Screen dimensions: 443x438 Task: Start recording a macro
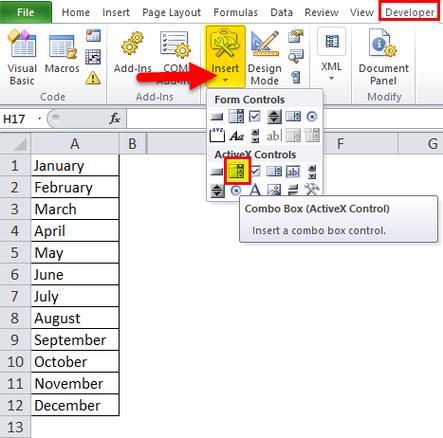tap(93, 36)
